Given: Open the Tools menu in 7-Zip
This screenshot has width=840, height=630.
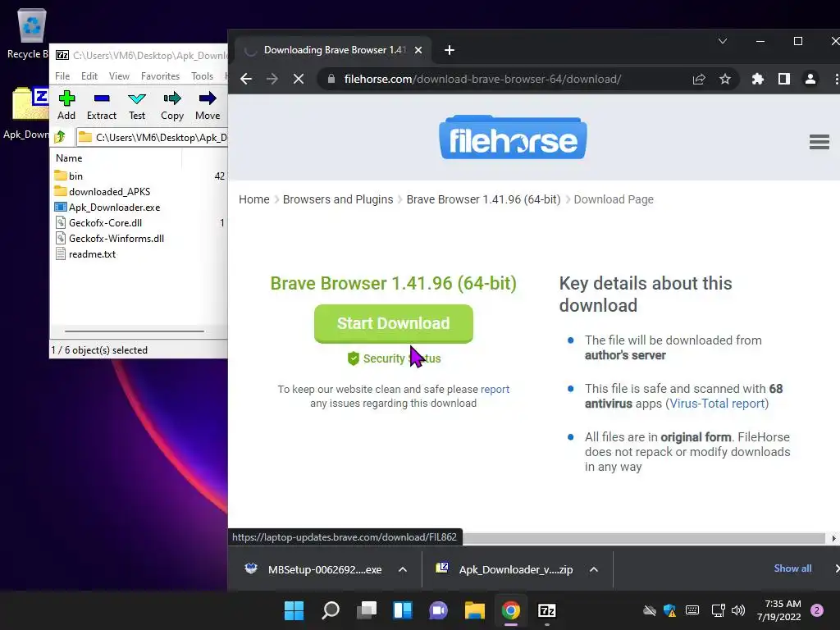Looking at the screenshot, I should (x=202, y=76).
